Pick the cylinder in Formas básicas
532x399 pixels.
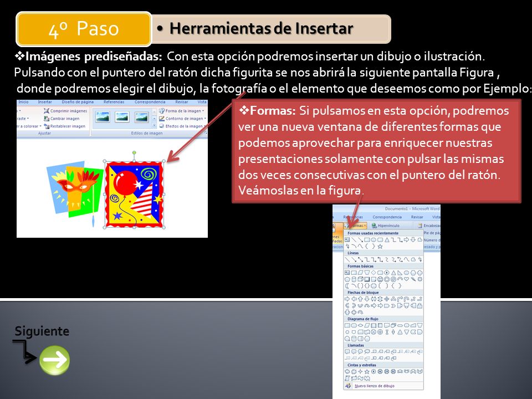click(354, 279)
